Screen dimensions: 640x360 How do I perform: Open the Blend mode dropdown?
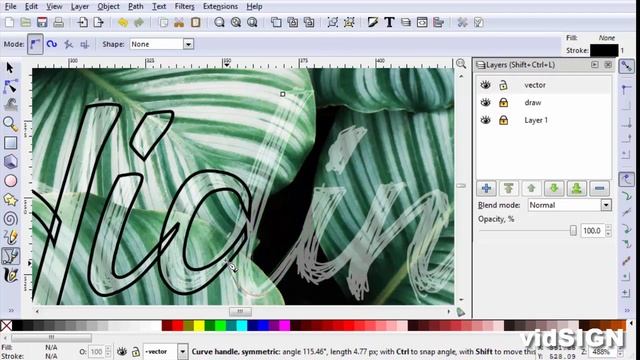tap(606, 205)
